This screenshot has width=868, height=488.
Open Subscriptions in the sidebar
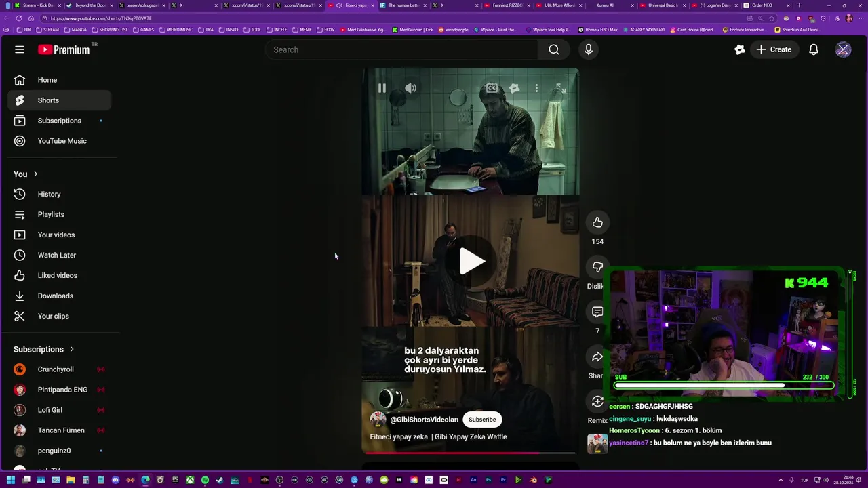(60, 121)
